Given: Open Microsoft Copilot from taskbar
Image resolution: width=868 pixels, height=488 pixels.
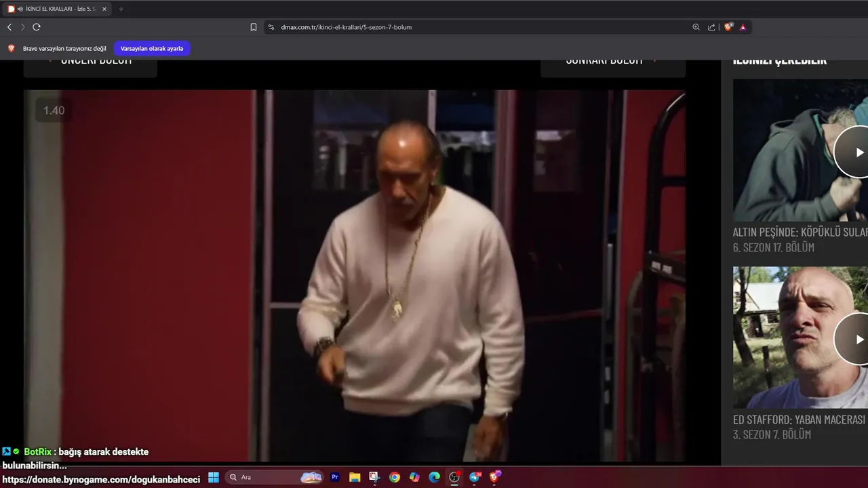Looking at the screenshot, I should coord(414,477).
